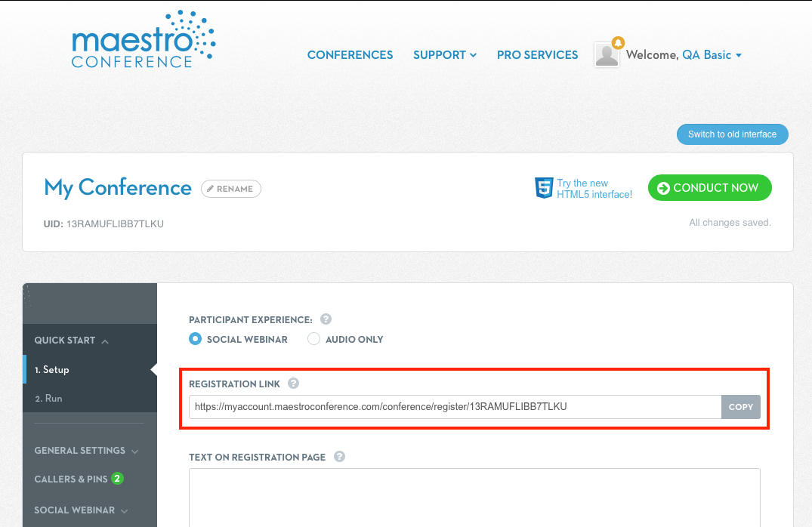
Task: Collapse the Quick Start section
Action: (x=72, y=340)
